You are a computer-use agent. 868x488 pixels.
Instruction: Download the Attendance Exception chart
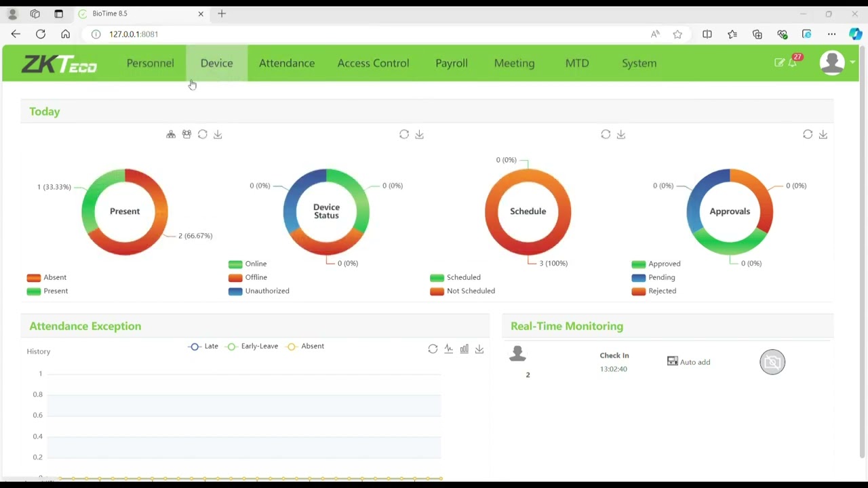click(479, 348)
